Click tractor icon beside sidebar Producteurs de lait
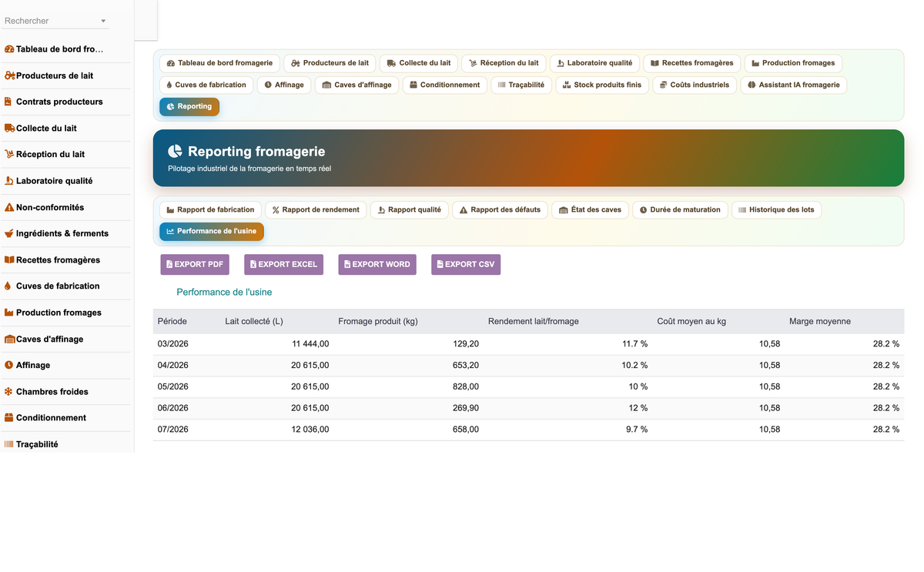 [9, 75]
